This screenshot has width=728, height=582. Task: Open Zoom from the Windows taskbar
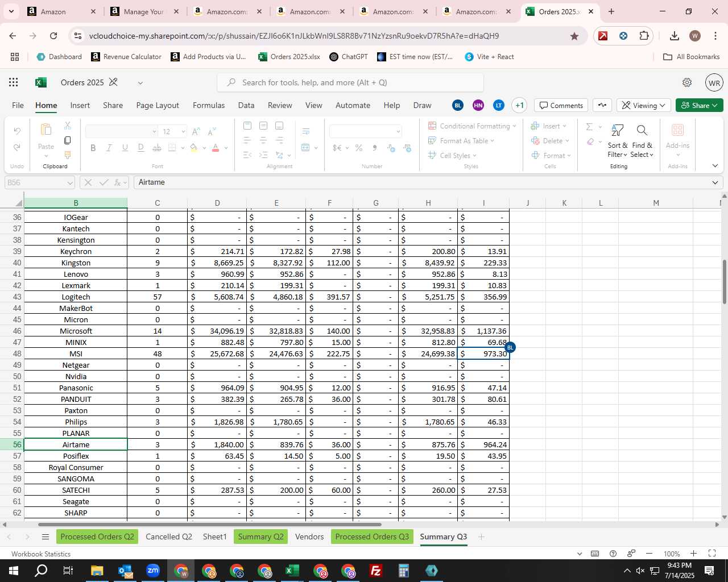pyautogui.click(x=153, y=571)
